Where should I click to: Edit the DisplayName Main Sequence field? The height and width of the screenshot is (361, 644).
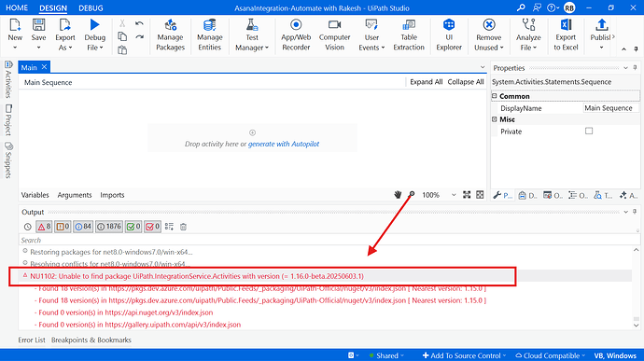(611, 108)
